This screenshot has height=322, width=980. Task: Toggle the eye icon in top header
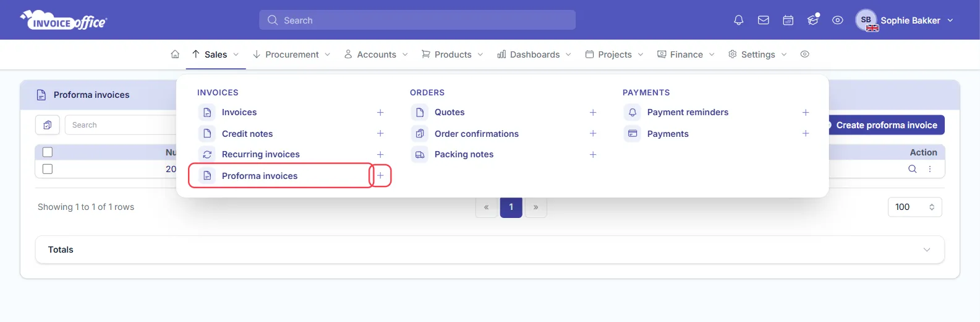click(x=838, y=20)
